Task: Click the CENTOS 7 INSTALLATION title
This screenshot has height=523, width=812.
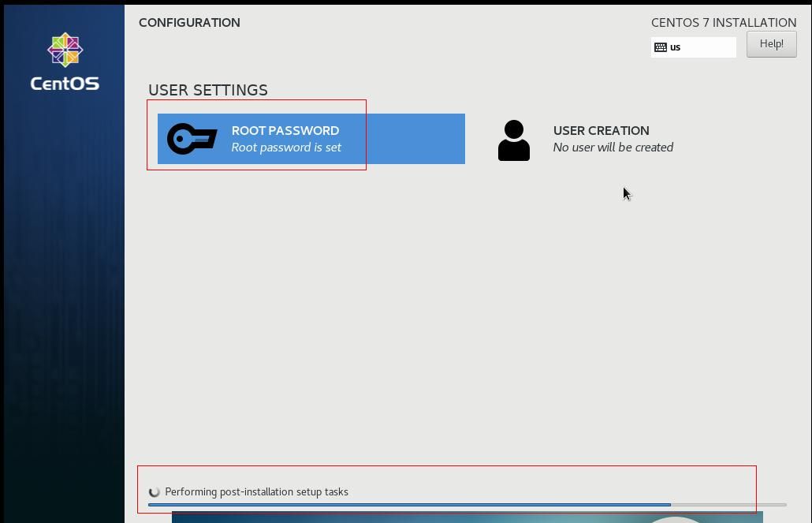Action: pyautogui.click(x=723, y=23)
